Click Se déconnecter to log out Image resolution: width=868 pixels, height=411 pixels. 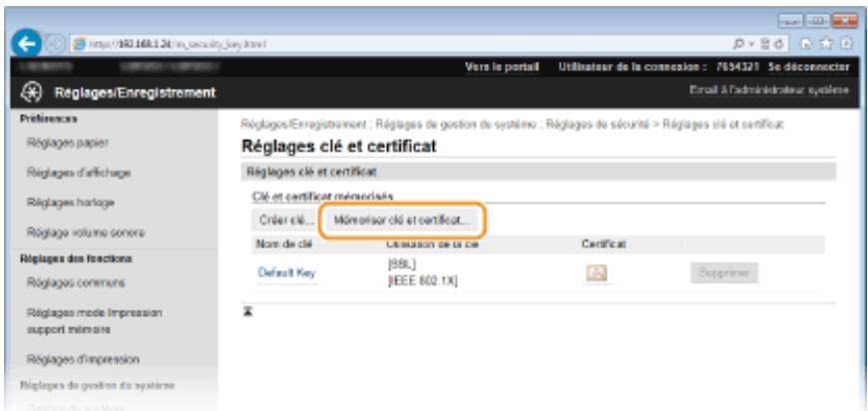[x=809, y=67]
